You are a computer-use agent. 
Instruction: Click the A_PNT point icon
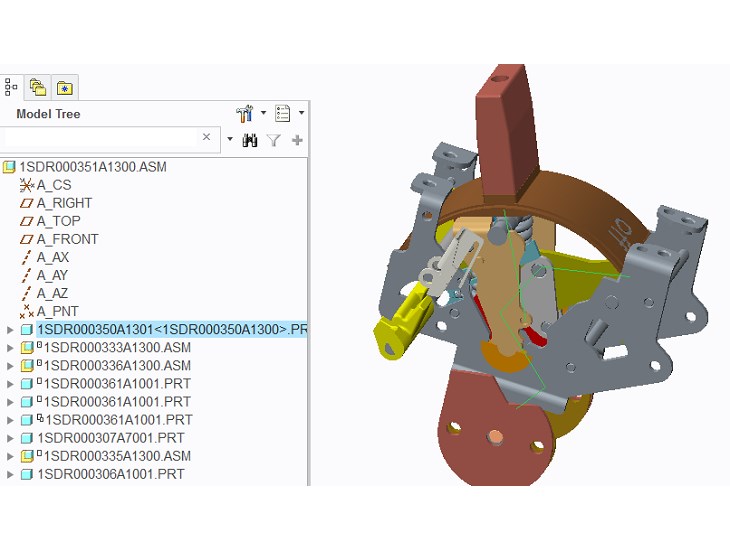[x=27, y=311]
